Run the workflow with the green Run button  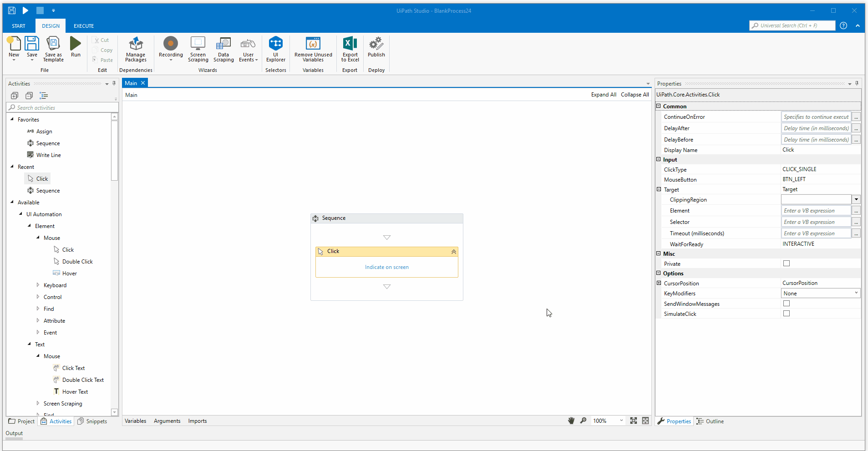(76, 47)
